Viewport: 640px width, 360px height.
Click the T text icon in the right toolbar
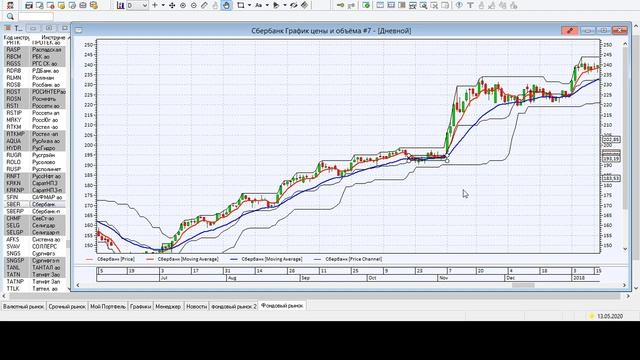(x=470, y=5)
